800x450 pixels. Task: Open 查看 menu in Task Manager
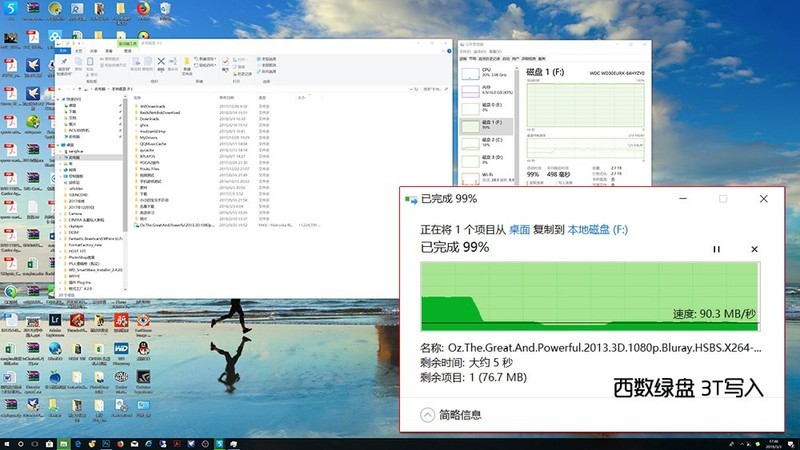(x=495, y=52)
